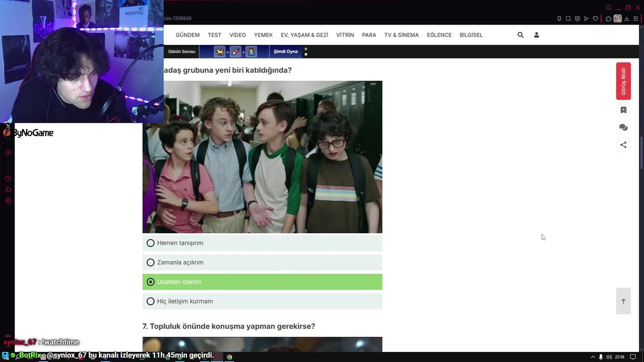Screen dimensions: 644x362
Task: Add page to bookmarks with heart icon
Action: (x=595, y=19)
